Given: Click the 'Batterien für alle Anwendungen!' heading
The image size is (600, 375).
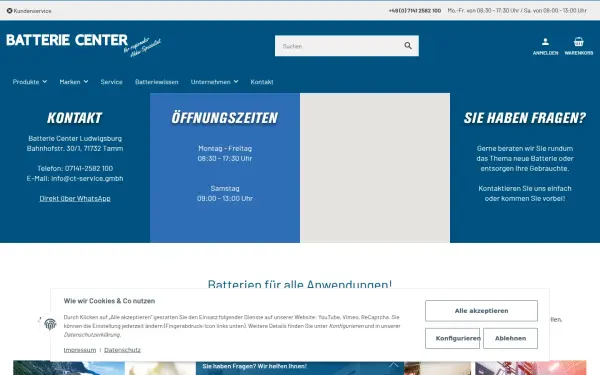Looking at the screenshot, I should (x=300, y=284).
